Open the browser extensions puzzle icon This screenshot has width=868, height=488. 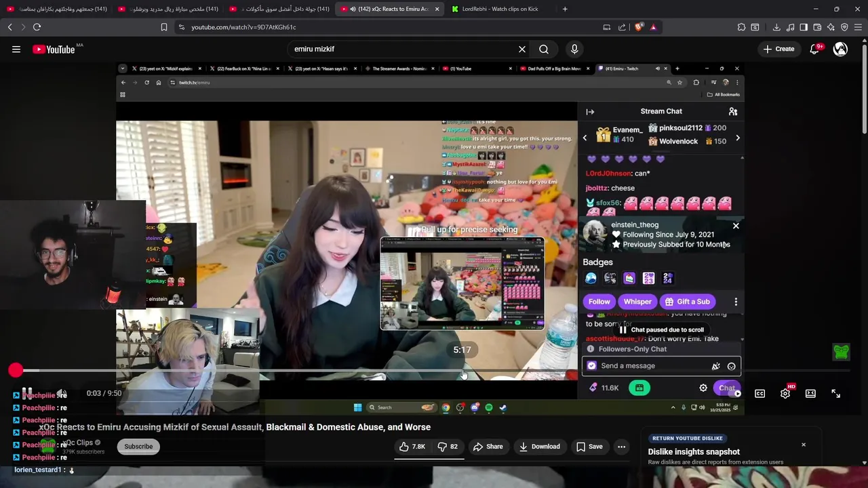741,27
